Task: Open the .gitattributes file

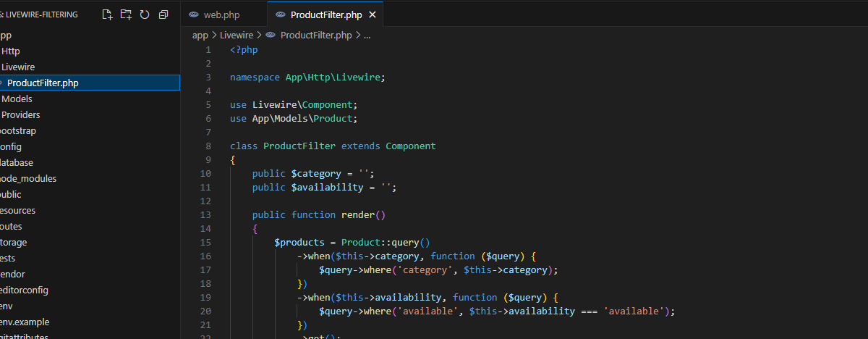Action: pyautogui.click(x=90, y=335)
